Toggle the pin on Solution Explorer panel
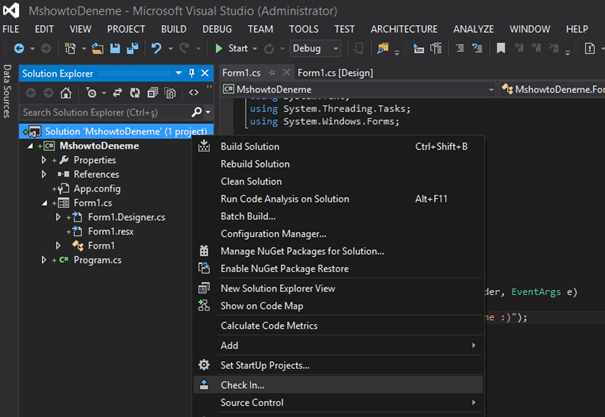The width and height of the screenshot is (605, 417). point(192,73)
